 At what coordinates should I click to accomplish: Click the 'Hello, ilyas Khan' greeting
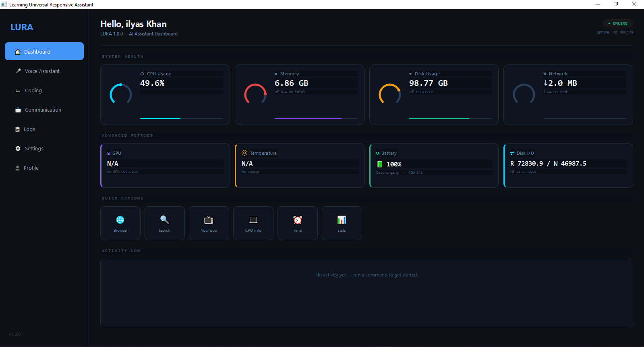pyautogui.click(x=133, y=24)
